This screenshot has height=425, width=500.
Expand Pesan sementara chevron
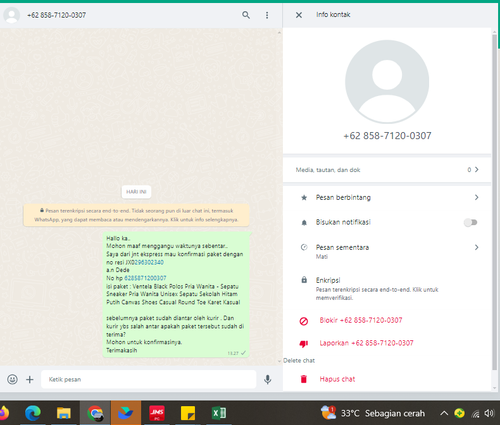pyautogui.click(x=477, y=247)
